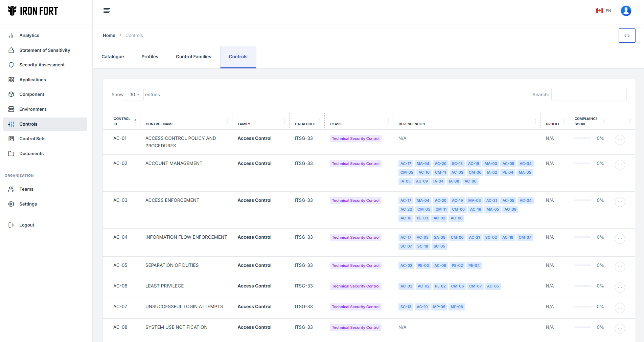Open the user profile avatar icon
The image size is (644, 342).
[626, 11]
